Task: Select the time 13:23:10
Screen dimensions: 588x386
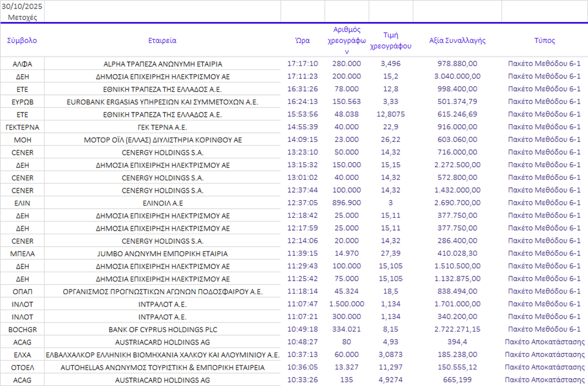Action: pyautogui.click(x=302, y=152)
